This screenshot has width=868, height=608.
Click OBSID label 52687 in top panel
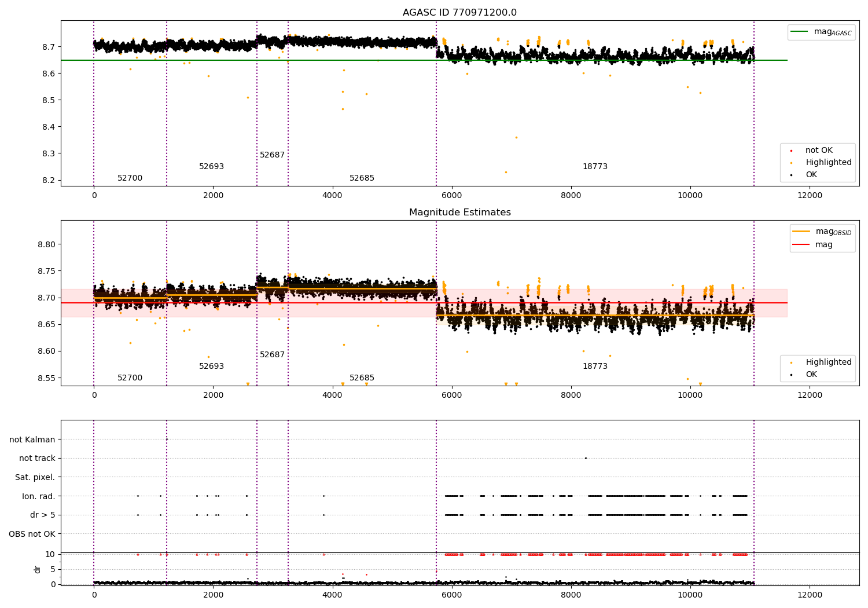[272, 155]
